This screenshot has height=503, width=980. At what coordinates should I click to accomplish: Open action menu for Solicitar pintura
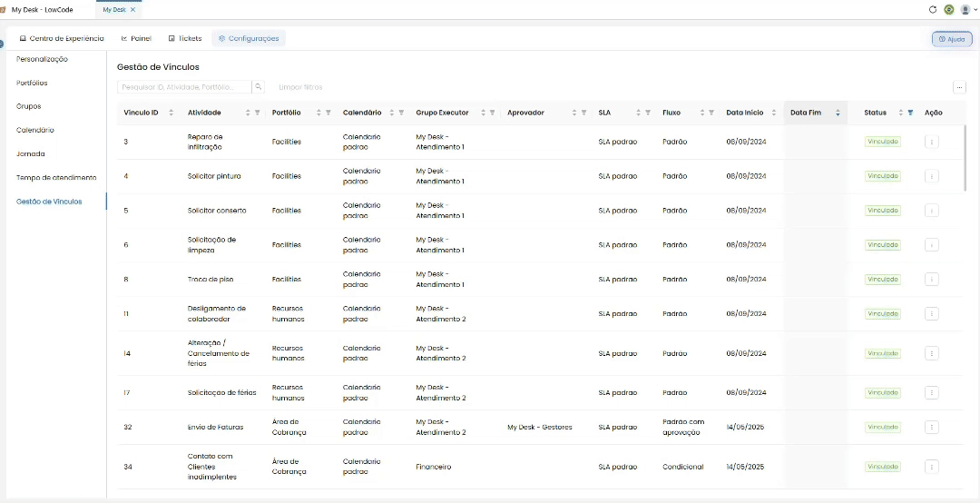931,176
